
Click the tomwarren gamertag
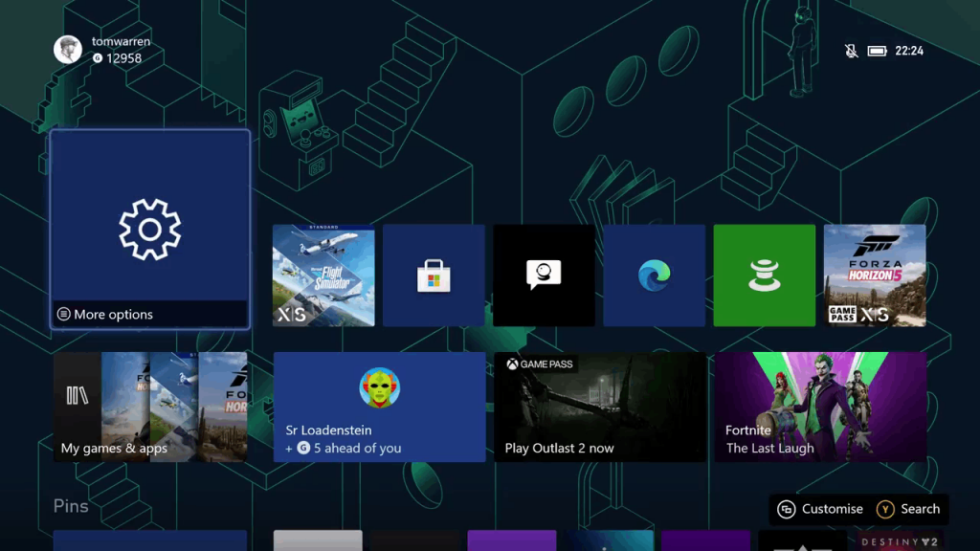click(x=121, y=41)
